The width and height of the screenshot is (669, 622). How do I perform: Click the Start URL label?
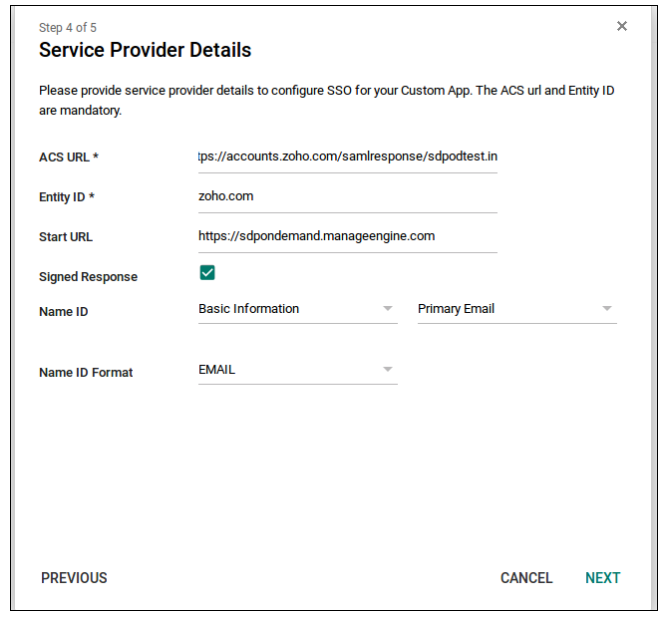[x=66, y=237]
